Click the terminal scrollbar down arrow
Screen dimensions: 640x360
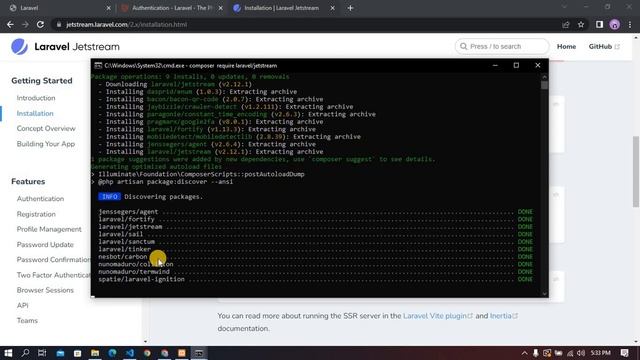click(x=544, y=293)
